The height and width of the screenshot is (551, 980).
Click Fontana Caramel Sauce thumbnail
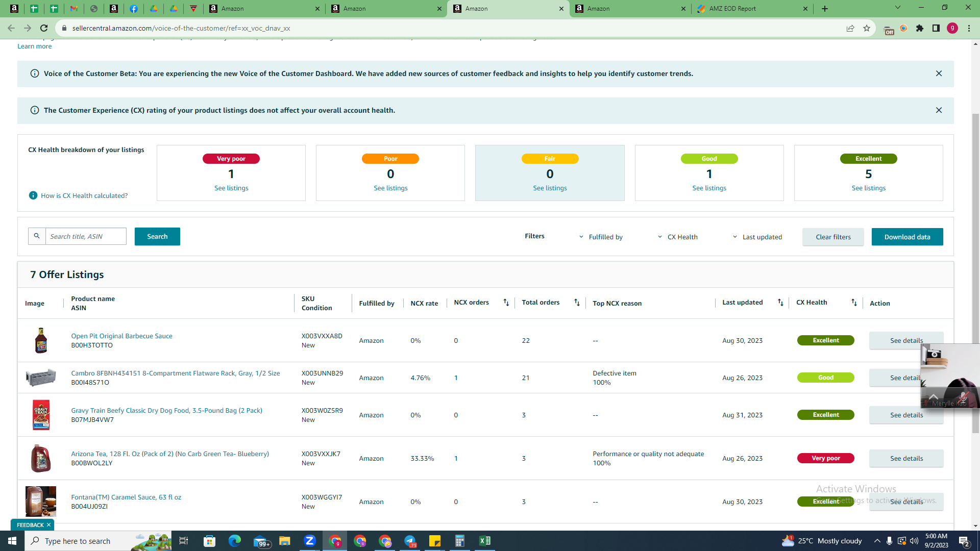coord(41,502)
